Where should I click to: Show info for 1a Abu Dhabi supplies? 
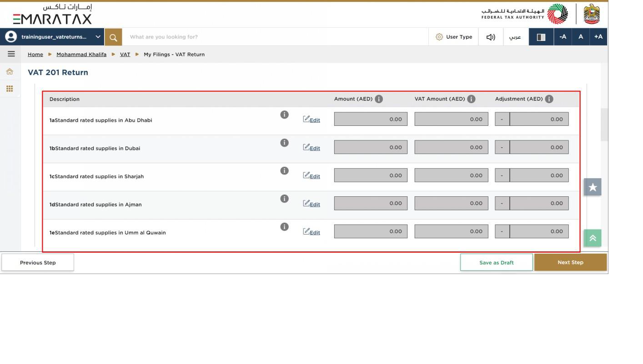(x=284, y=115)
